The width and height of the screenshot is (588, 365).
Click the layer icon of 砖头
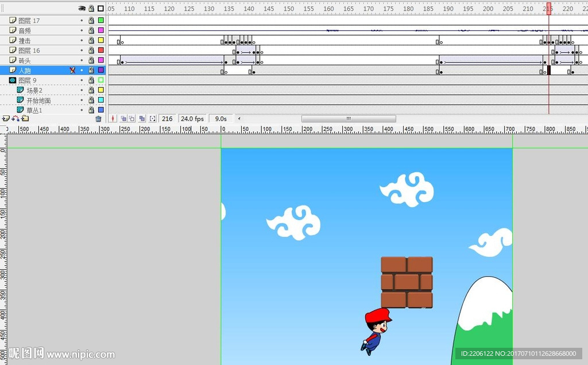click(13, 60)
